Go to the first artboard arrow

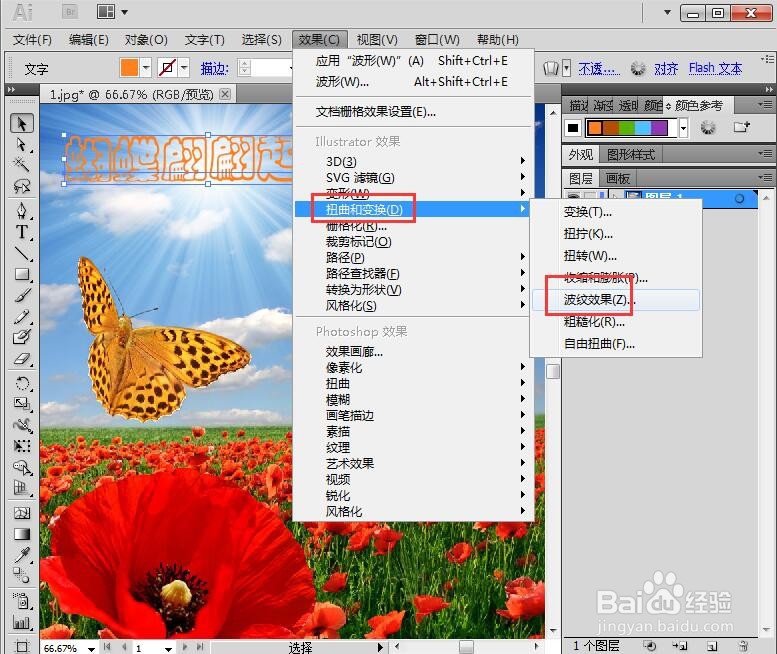tap(107, 647)
